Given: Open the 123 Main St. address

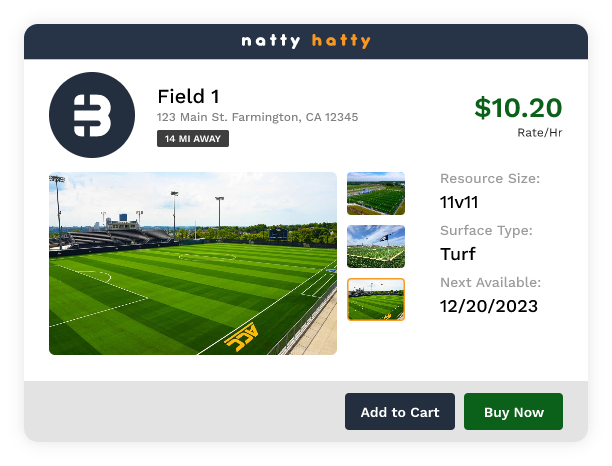Looking at the screenshot, I should [257, 118].
